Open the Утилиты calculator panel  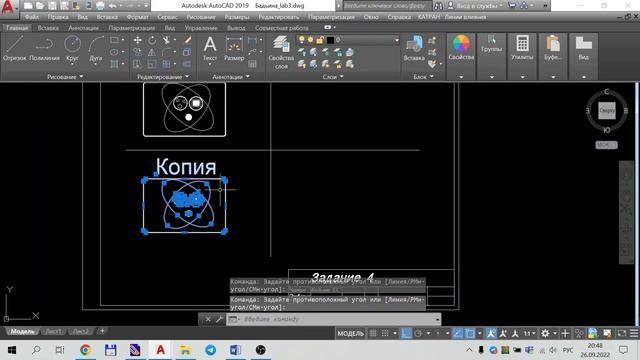(522, 48)
